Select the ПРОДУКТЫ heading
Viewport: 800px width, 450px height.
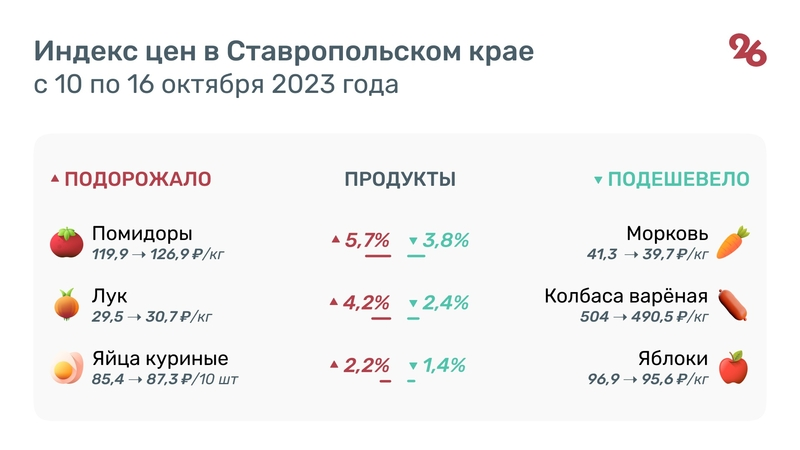point(400,180)
